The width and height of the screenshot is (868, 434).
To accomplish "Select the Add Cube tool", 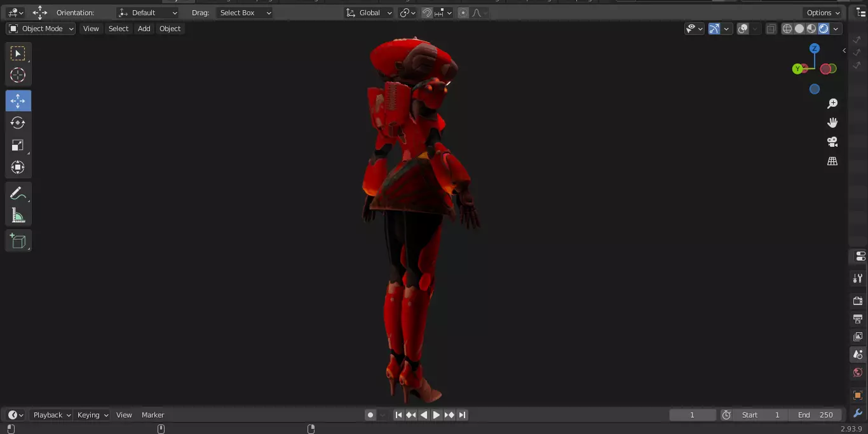I will (18, 241).
